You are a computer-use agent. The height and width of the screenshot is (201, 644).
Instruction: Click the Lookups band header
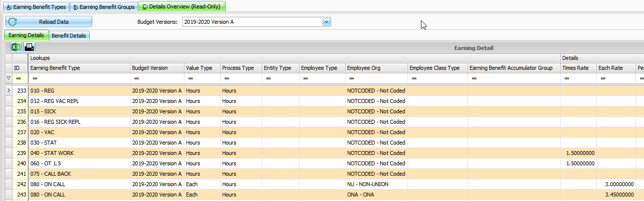click(294, 58)
